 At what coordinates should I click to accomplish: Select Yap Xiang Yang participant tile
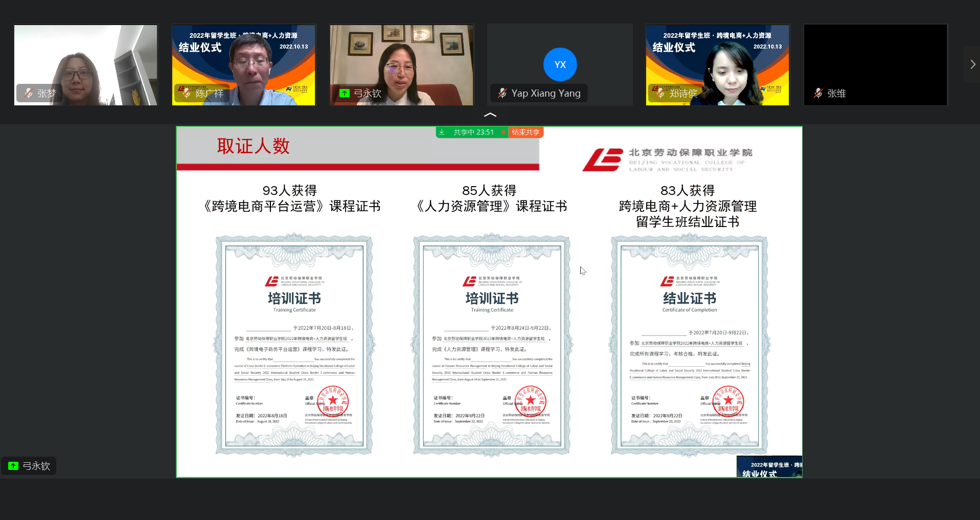[560, 65]
